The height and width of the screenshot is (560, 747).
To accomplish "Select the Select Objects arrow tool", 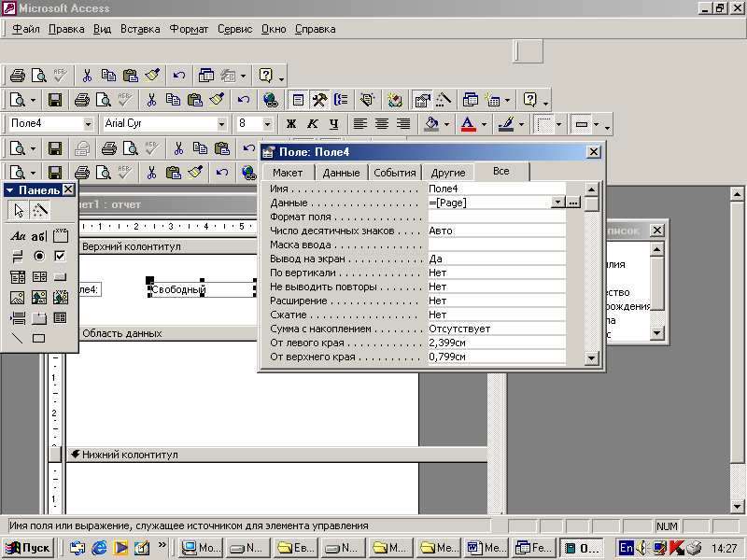I will pos(18,211).
